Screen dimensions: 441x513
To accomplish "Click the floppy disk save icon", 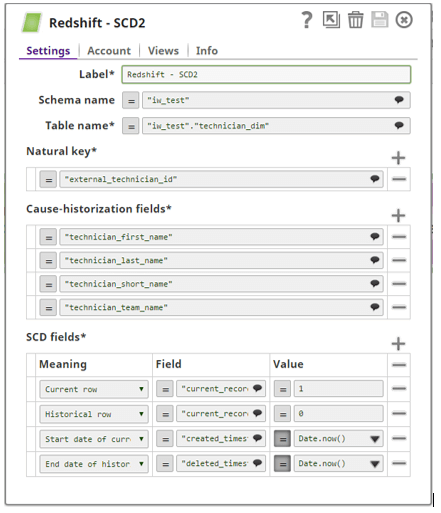I will click(380, 20).
